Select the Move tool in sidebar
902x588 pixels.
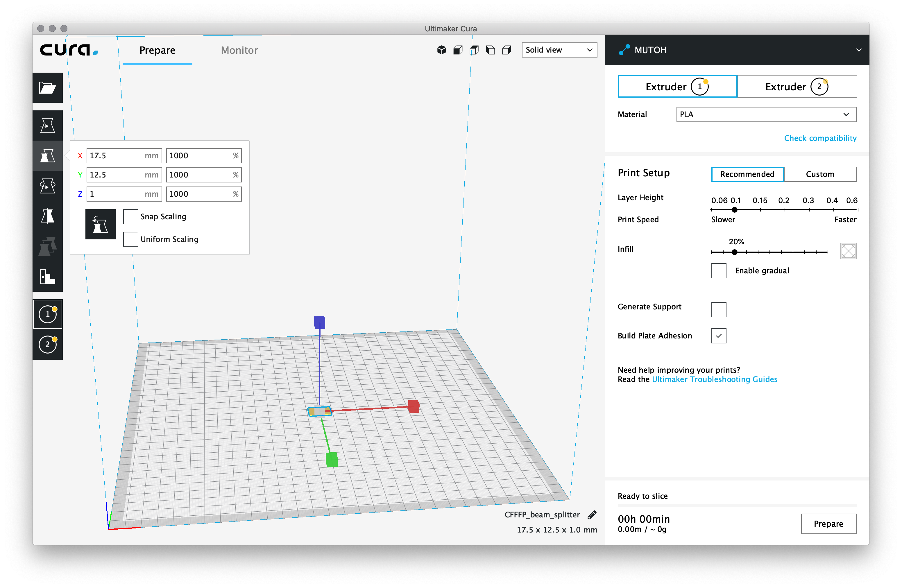[47, 126]
